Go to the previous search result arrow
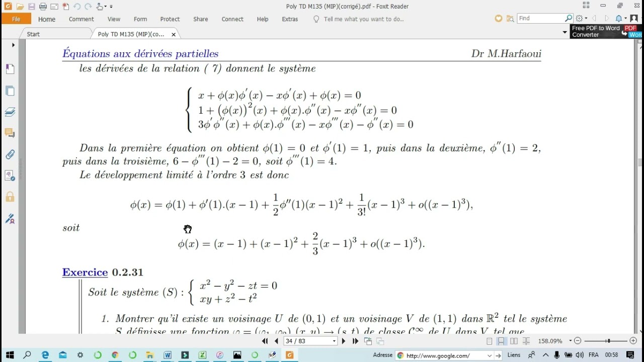Viewport: 644px width, 362px height. pyautogui.click(x=594, y=19)
